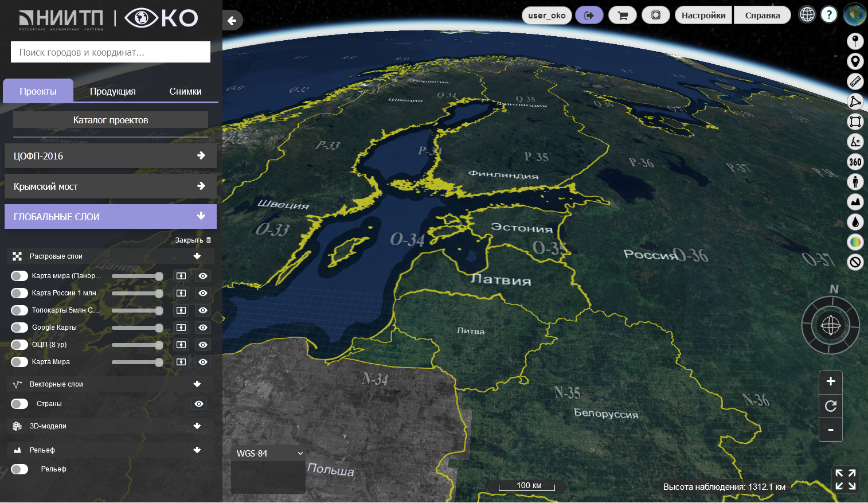Enable the Google Карты layer switch
The height and width of the screenshot is (503, 868).
[19, 327]
